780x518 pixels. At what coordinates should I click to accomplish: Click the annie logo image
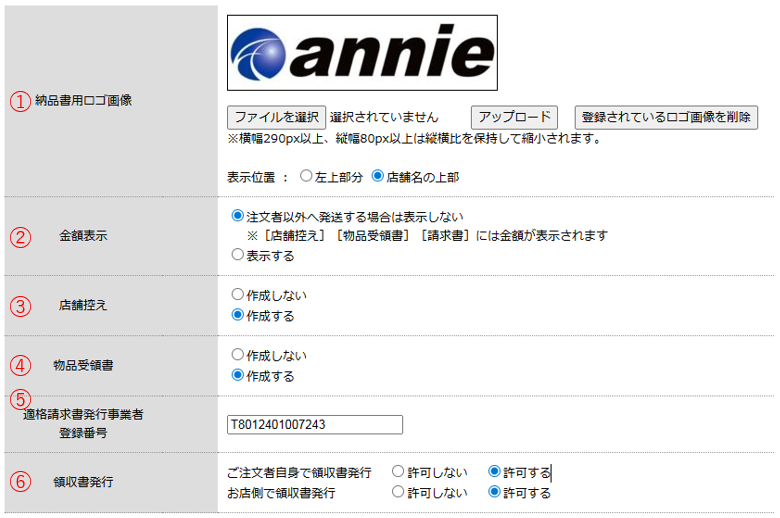(x=362, y=53)
